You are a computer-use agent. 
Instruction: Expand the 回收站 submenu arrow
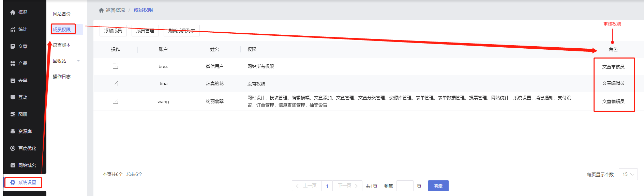point(78,61)
